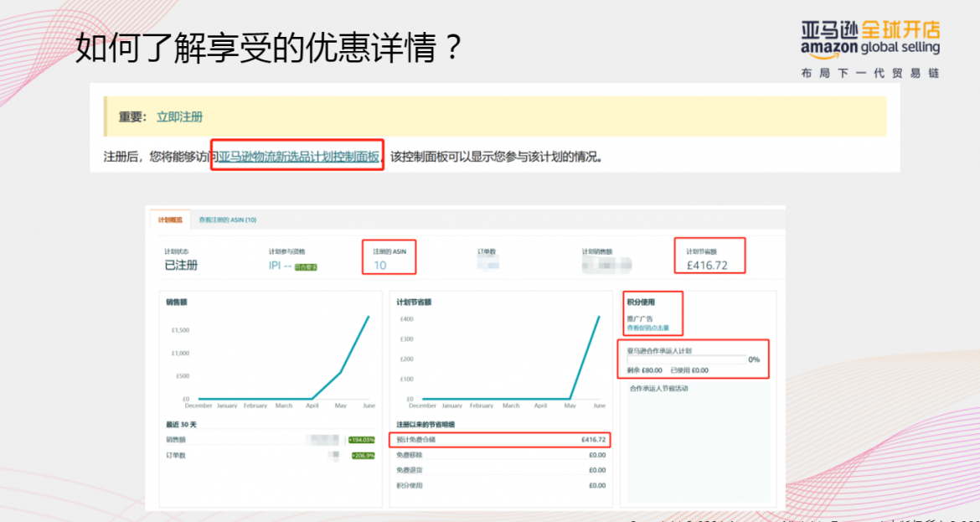Select the 免费退货 row

tap(500, 470)
